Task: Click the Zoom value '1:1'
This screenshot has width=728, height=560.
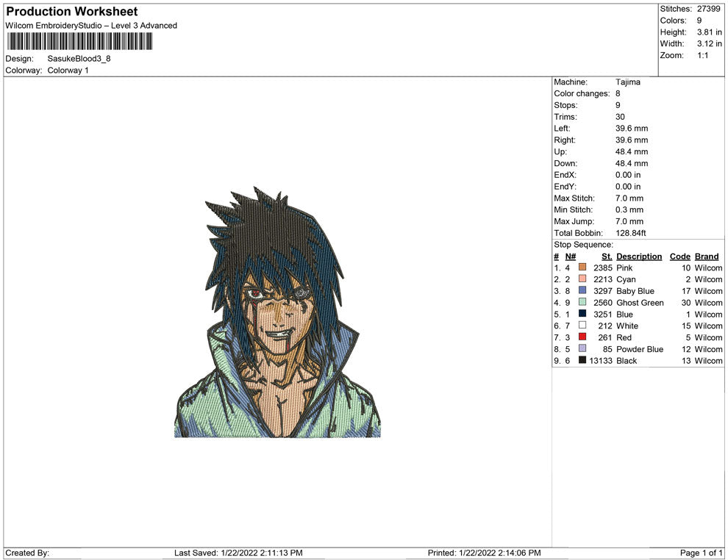Action: point(702,55)
